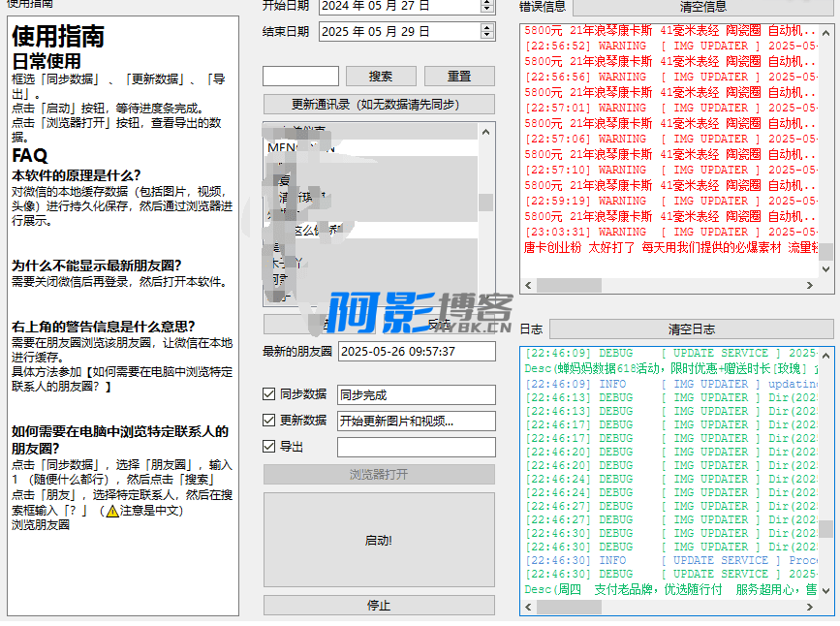Screen dimensions: 840x626
Task: Increase 结束日期 with up spinner arrow
Action: (487, 27)
